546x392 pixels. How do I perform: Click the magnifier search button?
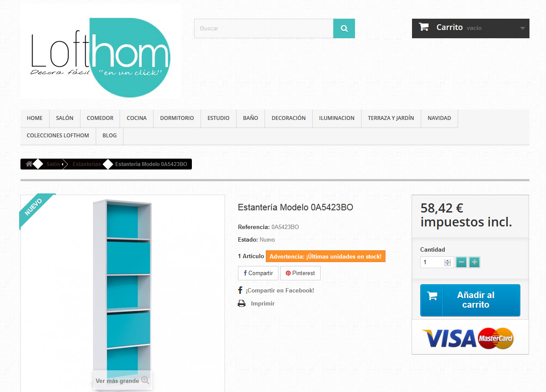pyautogui.click(x=344, y=29)
